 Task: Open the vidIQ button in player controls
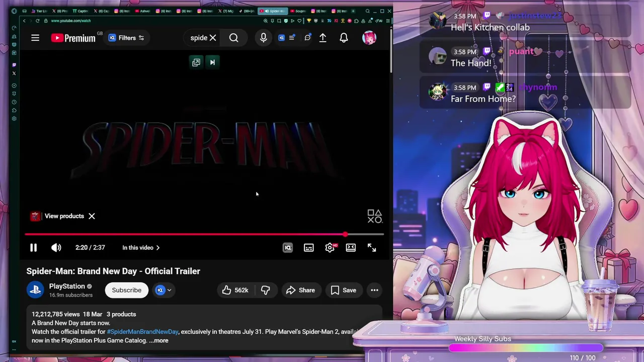pos(288,247)
